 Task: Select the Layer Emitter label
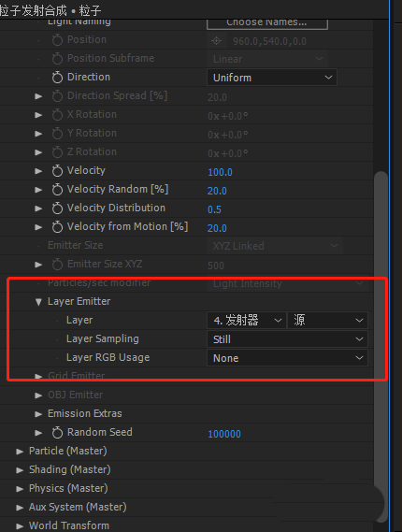79,301
